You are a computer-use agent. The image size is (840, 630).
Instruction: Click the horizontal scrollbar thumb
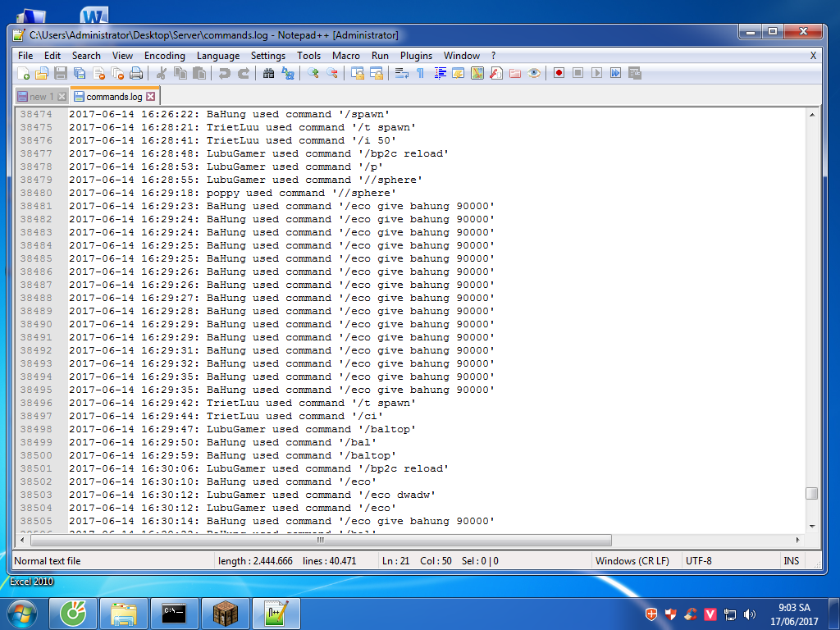click(x=321, y=540)
